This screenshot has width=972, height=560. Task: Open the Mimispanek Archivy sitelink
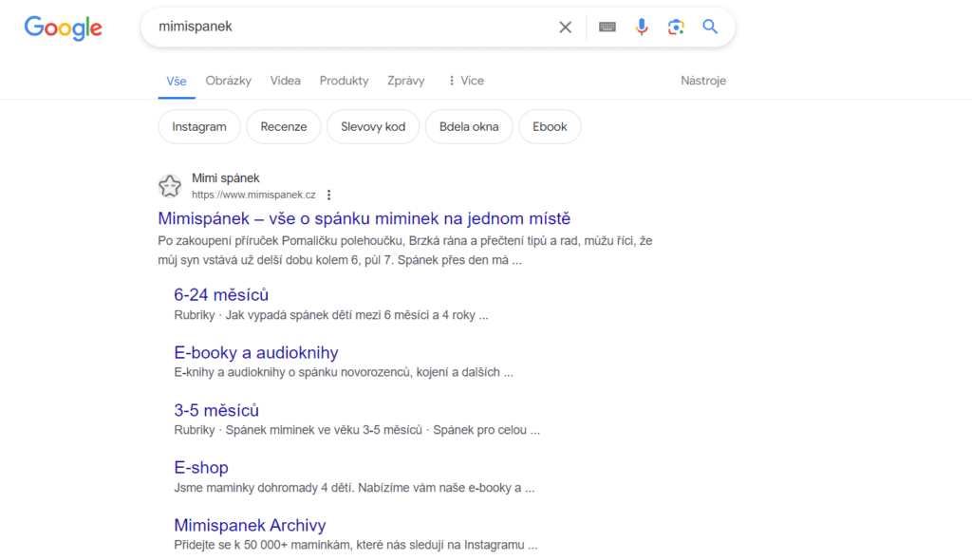[250, 525]
